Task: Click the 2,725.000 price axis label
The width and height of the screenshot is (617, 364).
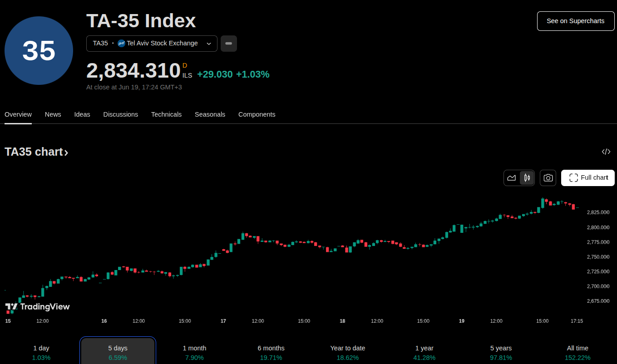Action: (598, 271)
